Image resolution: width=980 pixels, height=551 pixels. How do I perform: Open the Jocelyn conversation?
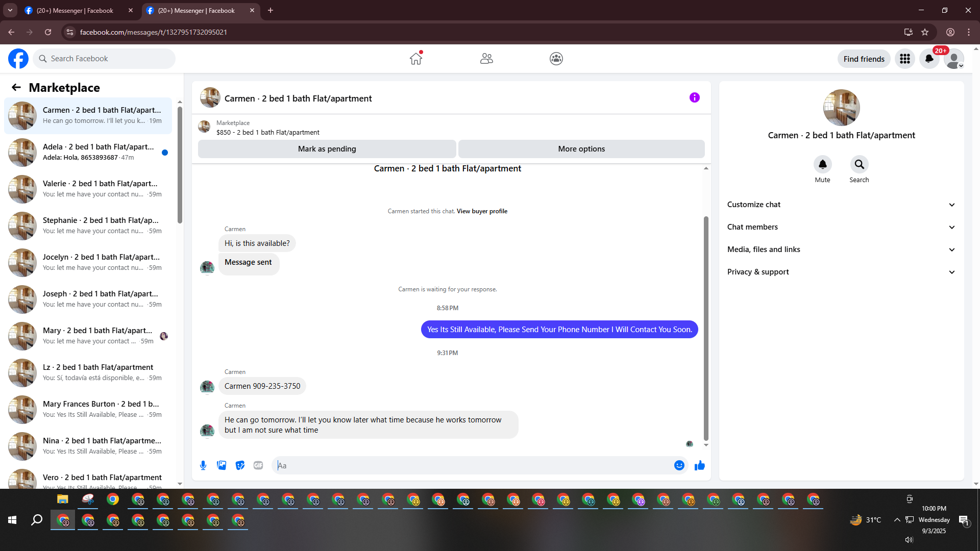pos(88,263)
